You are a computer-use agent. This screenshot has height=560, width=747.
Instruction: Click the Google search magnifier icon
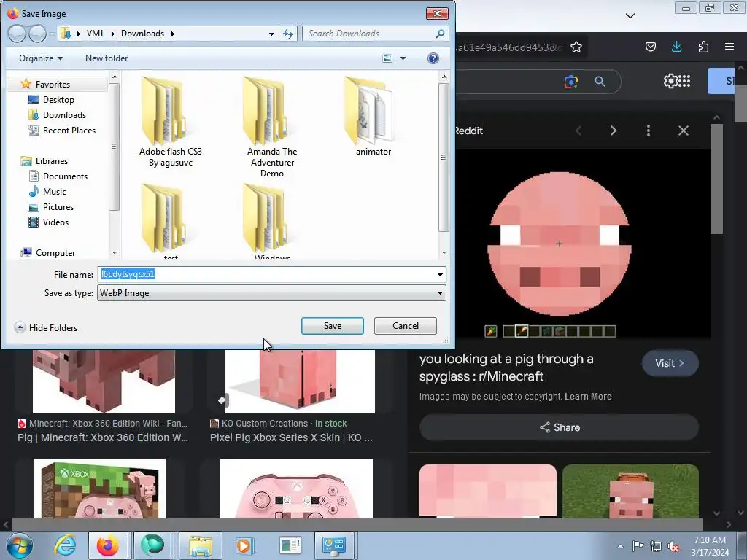click(x=600, y=82)
